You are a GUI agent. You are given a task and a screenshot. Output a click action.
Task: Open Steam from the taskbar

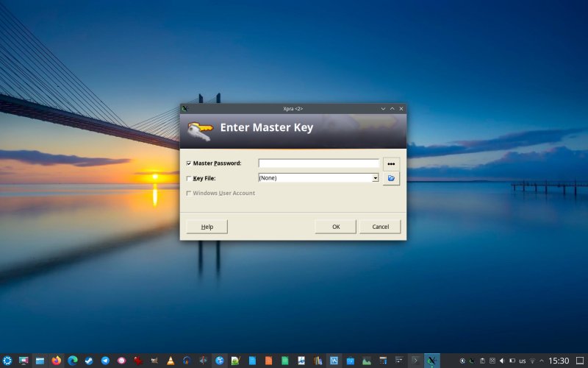tap(88, 361)
